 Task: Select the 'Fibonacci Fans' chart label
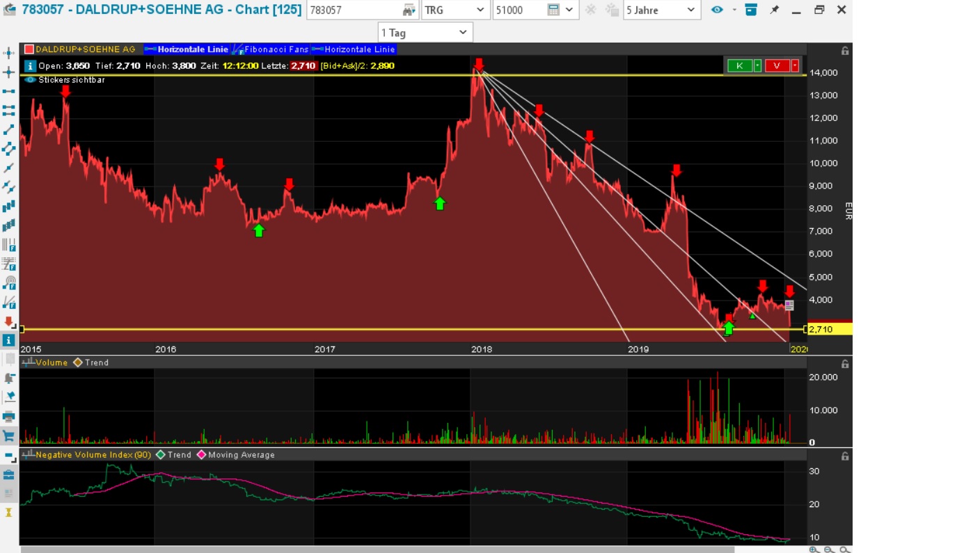point(276,49)
